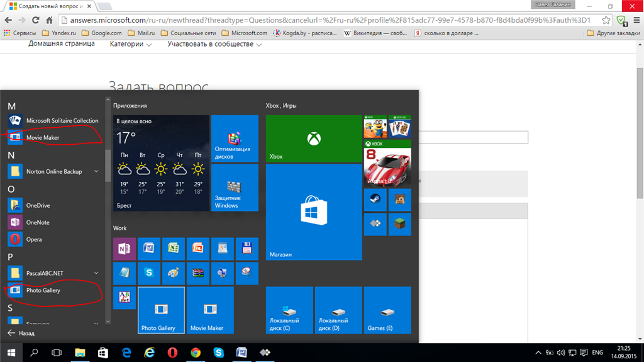Open the Википедия bookmark

tap(375, 33)
